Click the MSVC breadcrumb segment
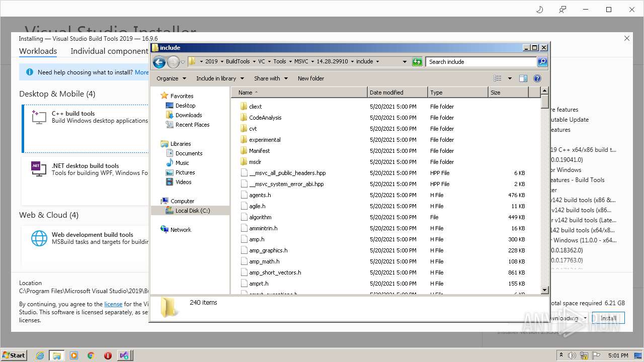Image resolution: width=644 pixels, height=362 pixels. [x=301, y=61]
